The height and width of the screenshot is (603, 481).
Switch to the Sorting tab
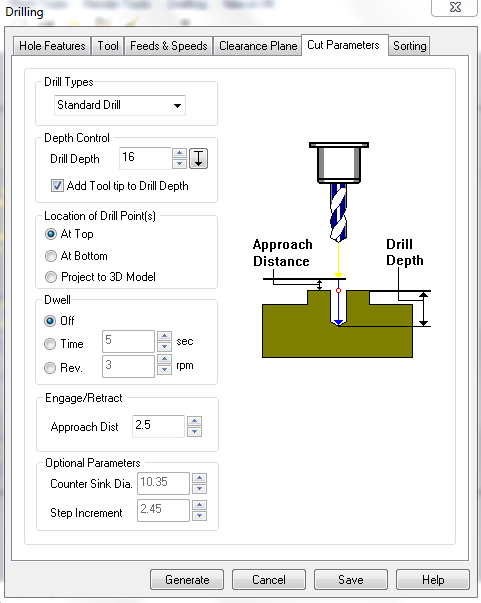(x=409, y=46)
